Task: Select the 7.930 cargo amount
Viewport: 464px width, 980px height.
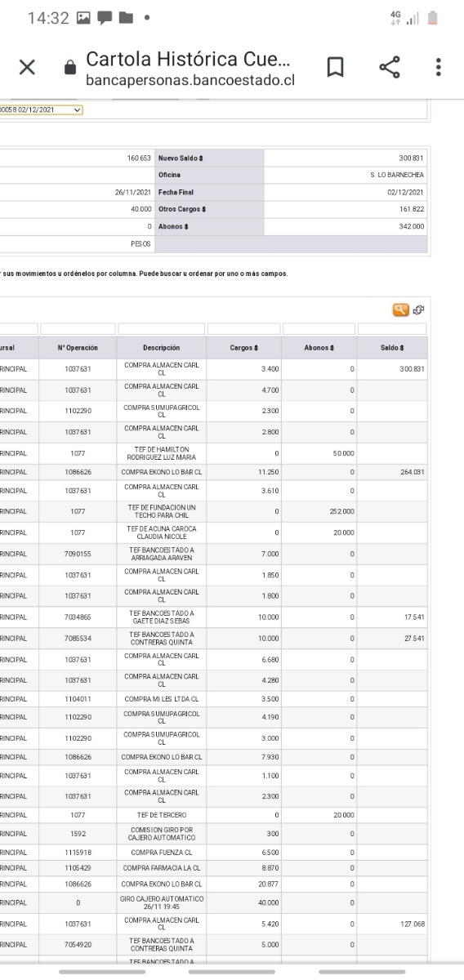Action: [x=270, y=756]
